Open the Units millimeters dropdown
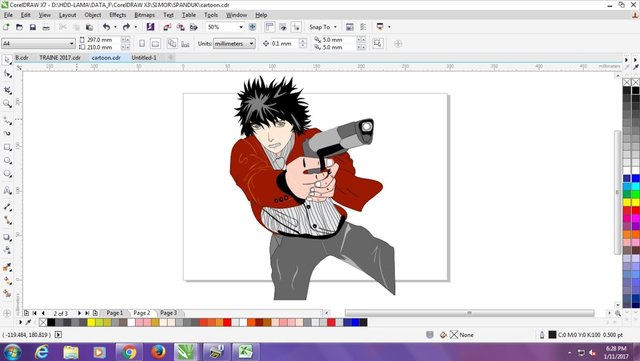Image resolution: width=640 pixels, height=361 pixels. (x=251, y=44)
